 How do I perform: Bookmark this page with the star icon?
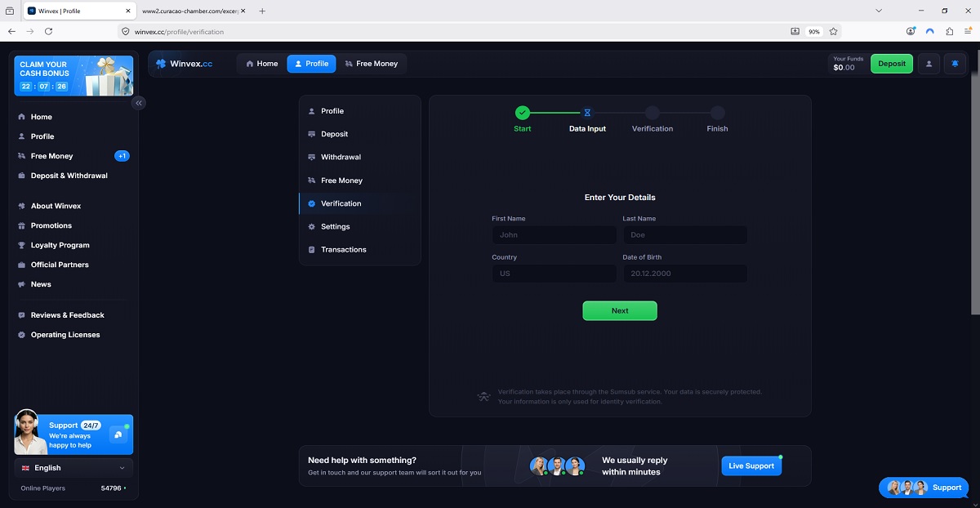coord(833,31)
